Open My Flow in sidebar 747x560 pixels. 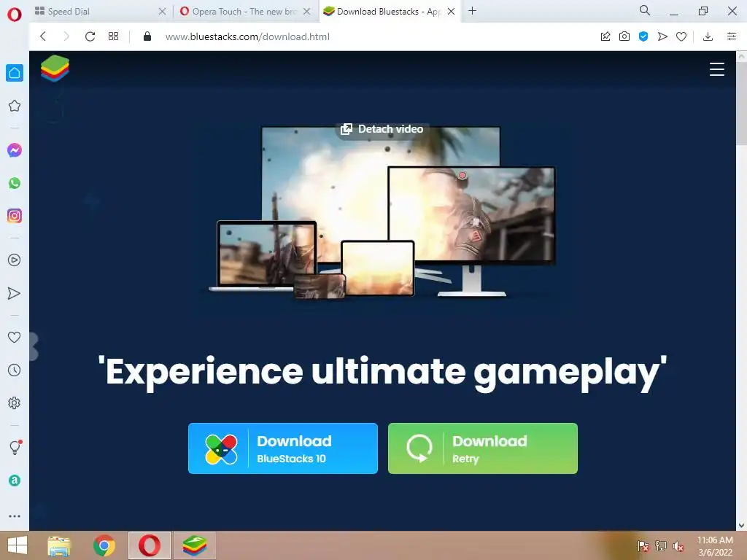[x=15, y=293]
